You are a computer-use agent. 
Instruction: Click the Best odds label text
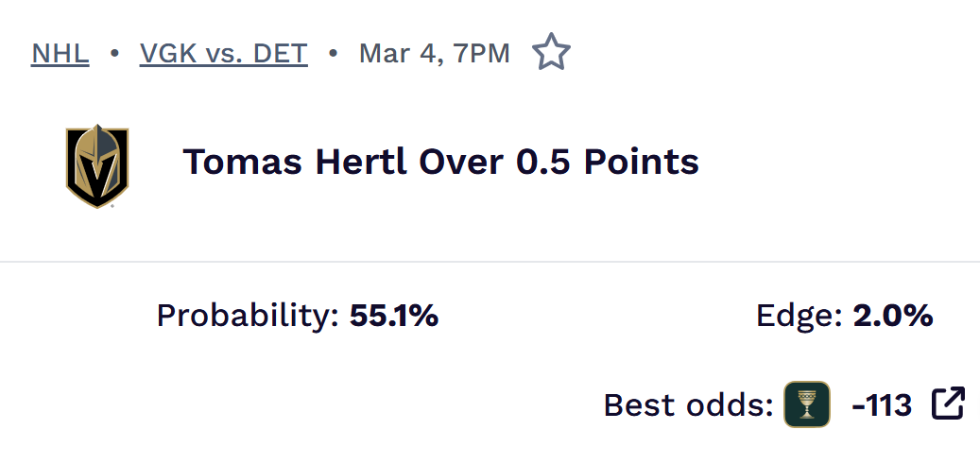(688, 405)
